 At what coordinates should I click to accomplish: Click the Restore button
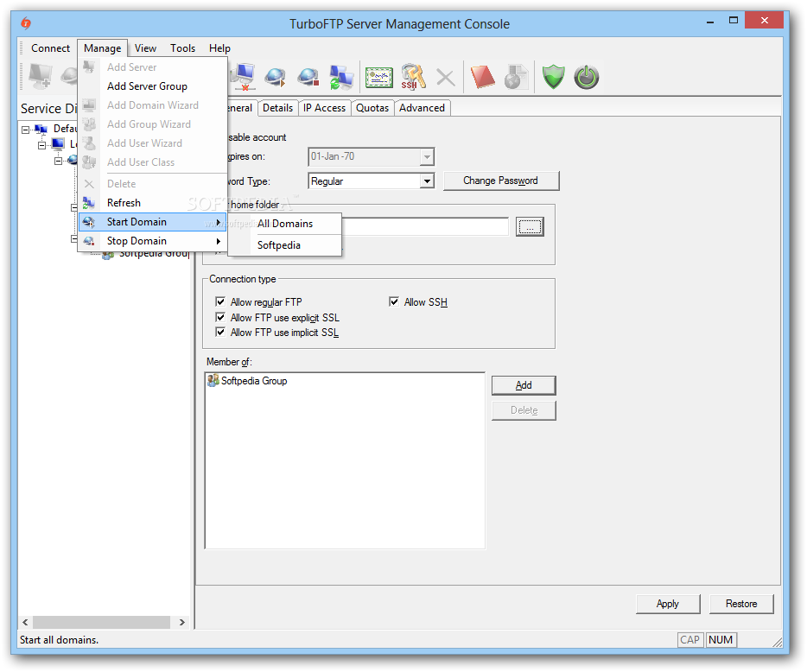point(741,604)
